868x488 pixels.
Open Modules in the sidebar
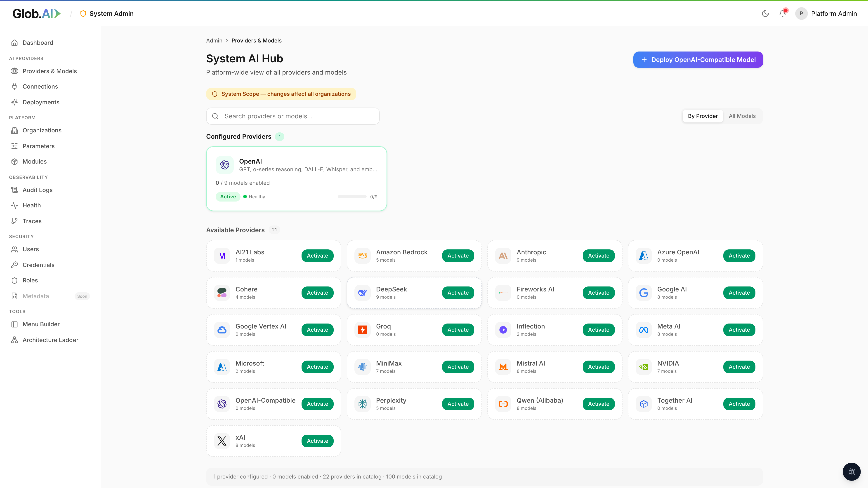(51, 162)
